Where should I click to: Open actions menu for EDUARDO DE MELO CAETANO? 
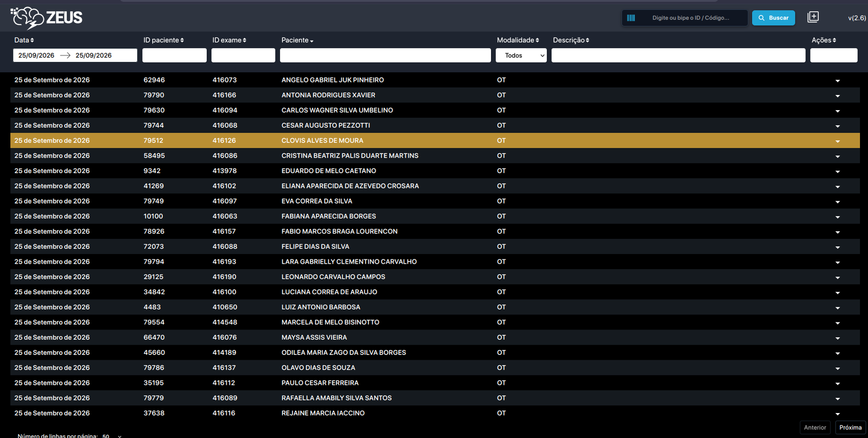point(838,172)
